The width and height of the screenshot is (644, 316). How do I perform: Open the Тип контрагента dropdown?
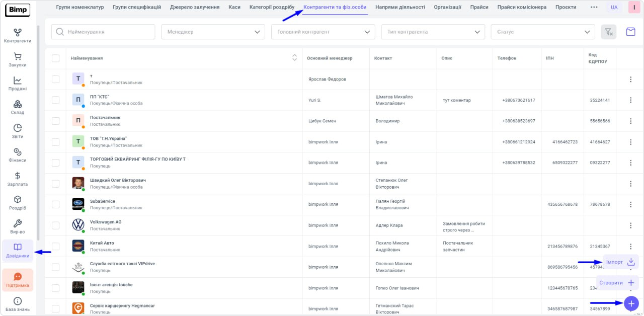click(x=433, y=32)
